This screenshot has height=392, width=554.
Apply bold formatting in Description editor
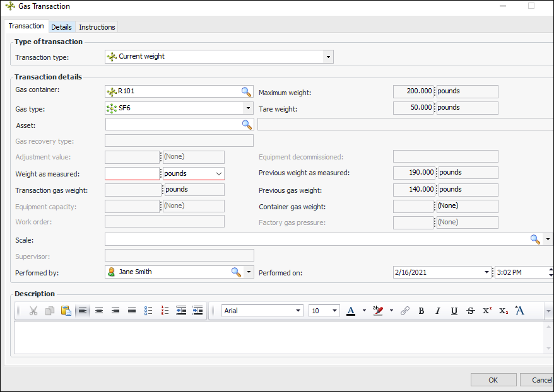click(x=421, y=311)
